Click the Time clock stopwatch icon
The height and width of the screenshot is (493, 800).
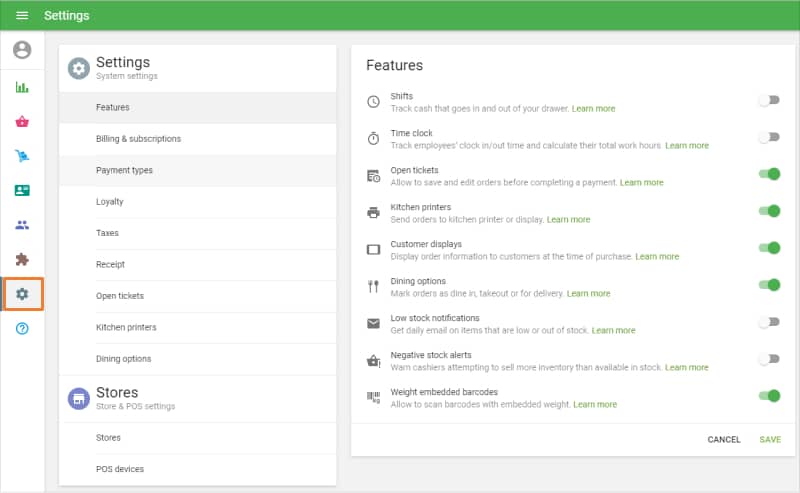373,138
